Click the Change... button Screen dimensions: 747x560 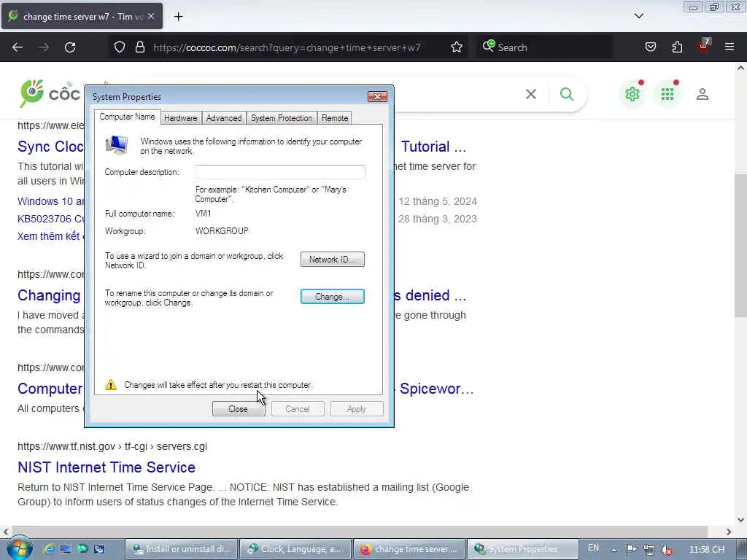tap(333, 296)
